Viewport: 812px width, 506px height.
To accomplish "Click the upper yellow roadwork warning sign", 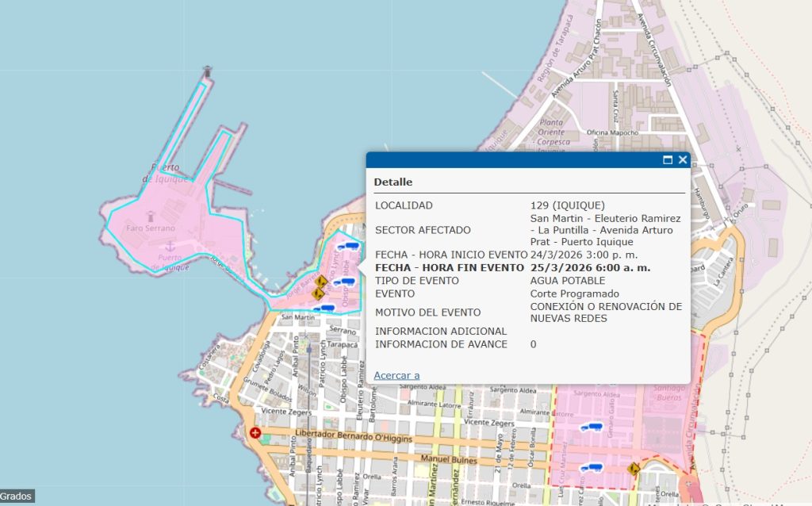I will [x=321, y=281].
